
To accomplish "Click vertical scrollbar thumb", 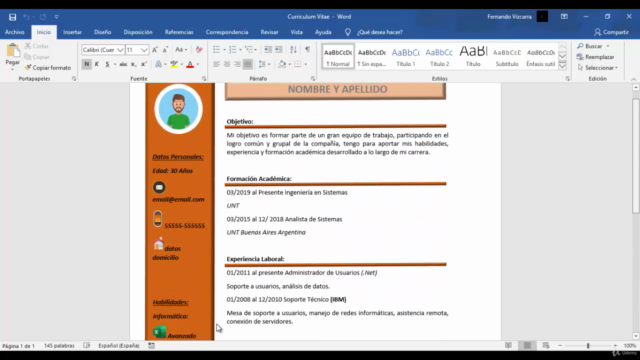I will tap(636, 156).
